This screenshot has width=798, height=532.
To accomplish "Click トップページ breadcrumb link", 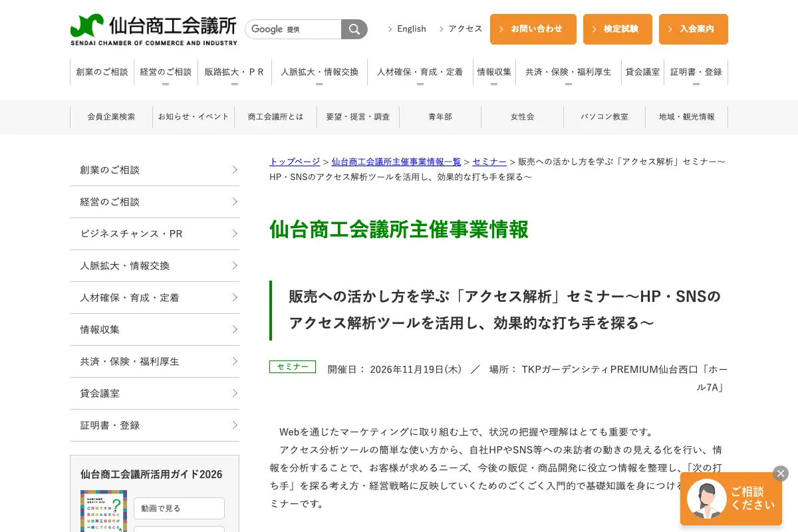I will [x=295, y=162].
